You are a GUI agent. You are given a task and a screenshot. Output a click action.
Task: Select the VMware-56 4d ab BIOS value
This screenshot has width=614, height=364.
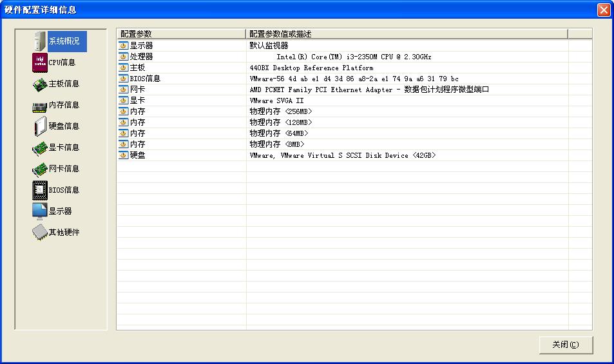tap(354, 79)
